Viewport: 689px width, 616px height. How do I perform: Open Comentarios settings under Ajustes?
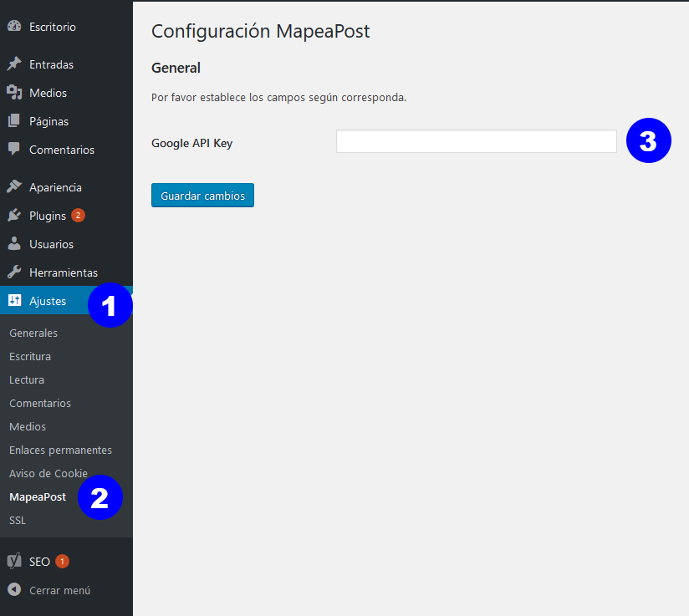click(x=40, y=403)
